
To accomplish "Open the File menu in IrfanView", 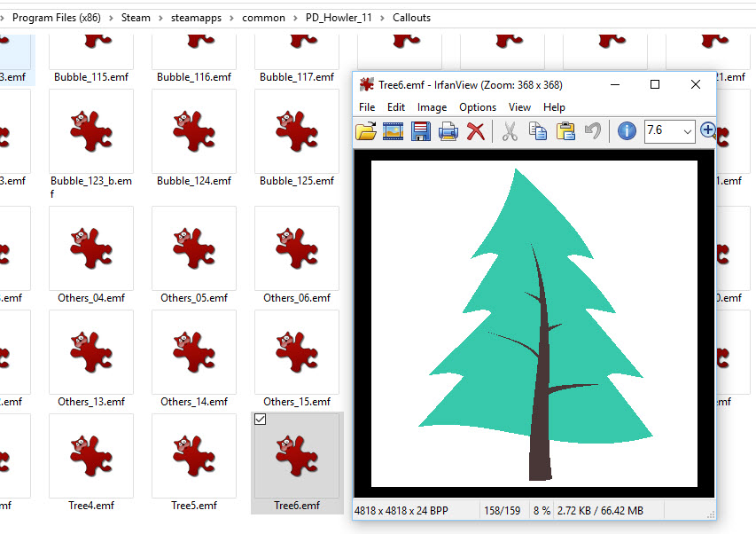I will (x=367, y=107).
